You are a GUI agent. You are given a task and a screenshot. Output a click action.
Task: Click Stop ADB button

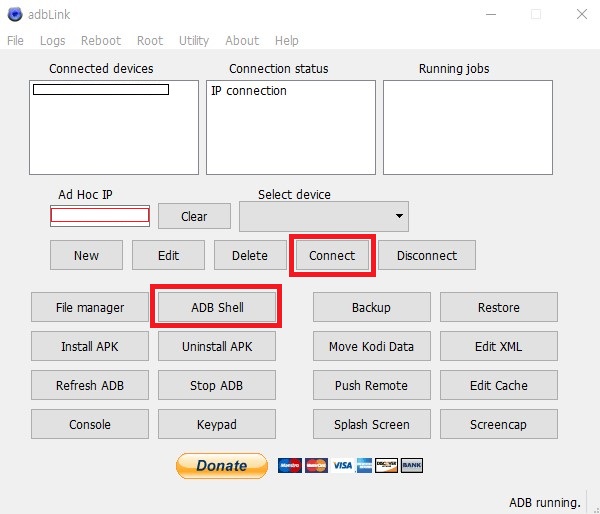point(217,385)
